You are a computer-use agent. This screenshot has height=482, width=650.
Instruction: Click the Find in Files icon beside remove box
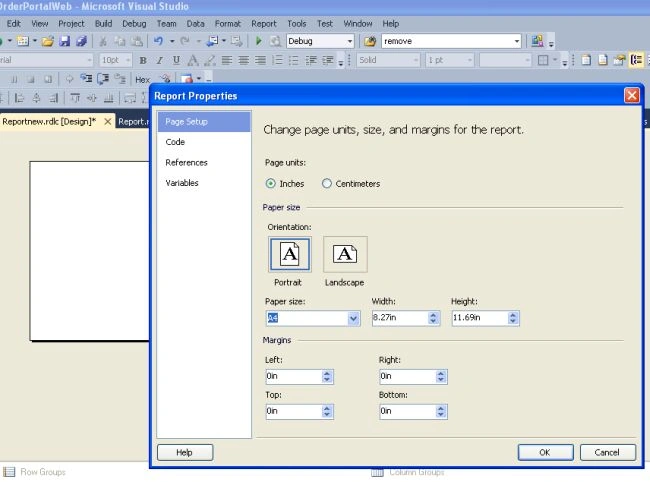(x=370, y=41)
